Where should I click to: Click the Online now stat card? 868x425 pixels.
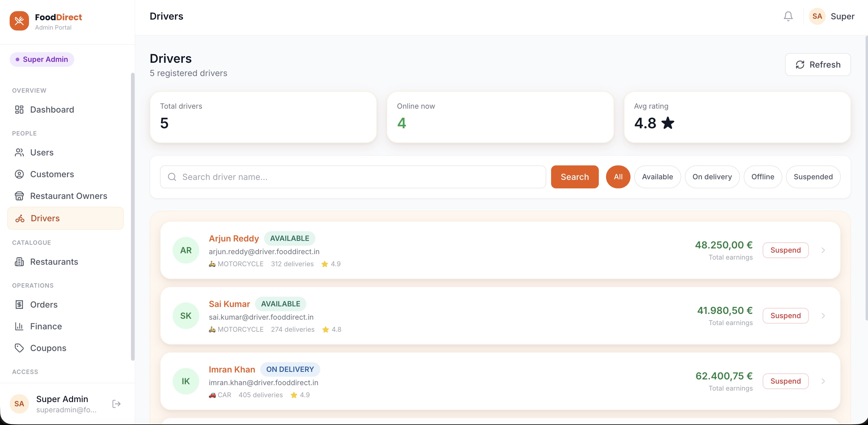coord(500,117)
